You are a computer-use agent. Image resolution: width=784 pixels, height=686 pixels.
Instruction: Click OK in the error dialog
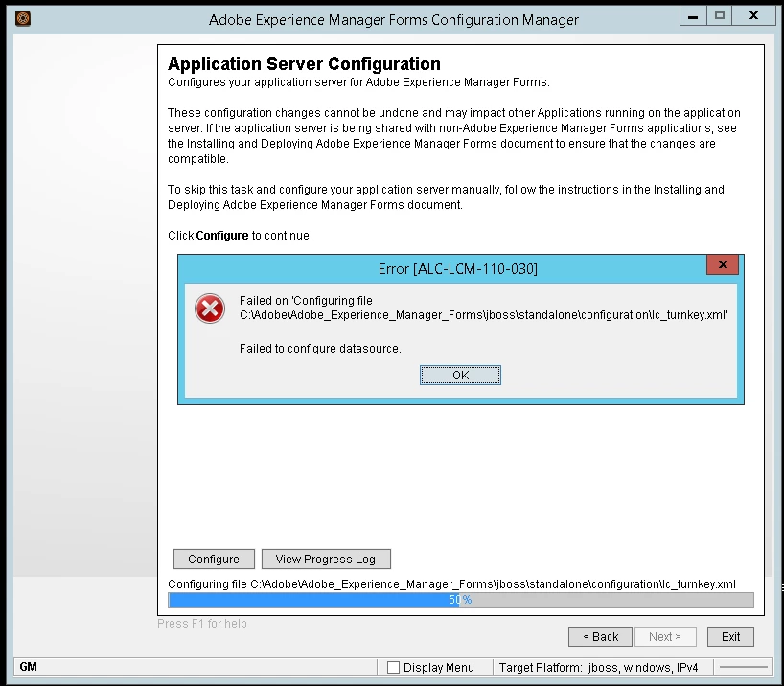460,375
